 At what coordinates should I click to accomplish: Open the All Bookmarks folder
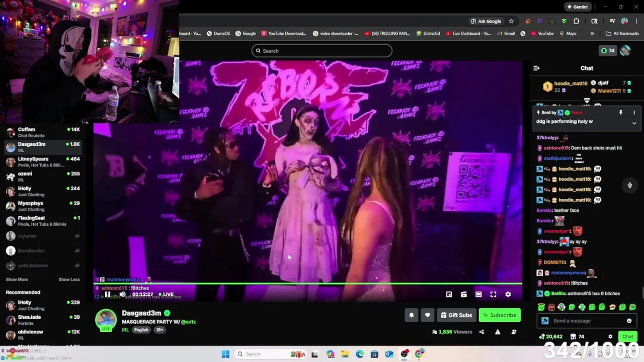(622, 34)
